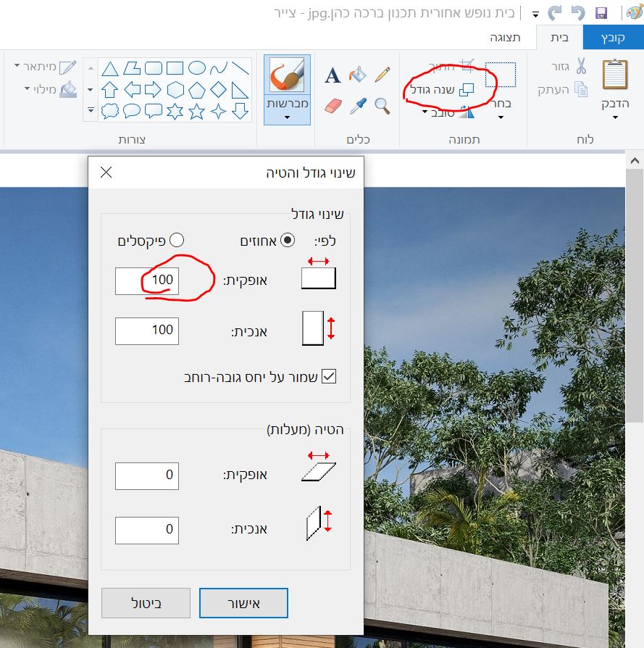Viewport: 644px width, 648px height.
Task: Click the Save floppy disk icon
Action: [x=601, y=13]
